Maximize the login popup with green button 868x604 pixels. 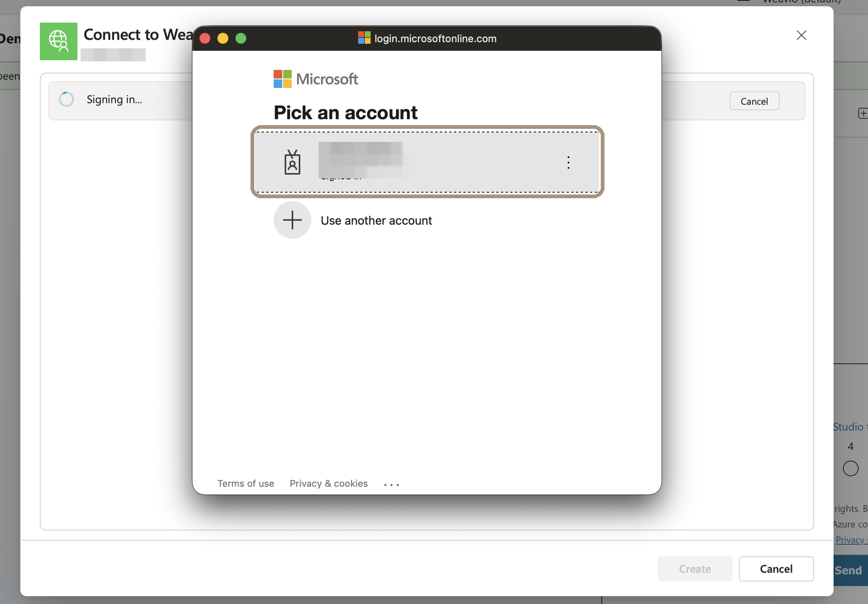pos(241,38)
